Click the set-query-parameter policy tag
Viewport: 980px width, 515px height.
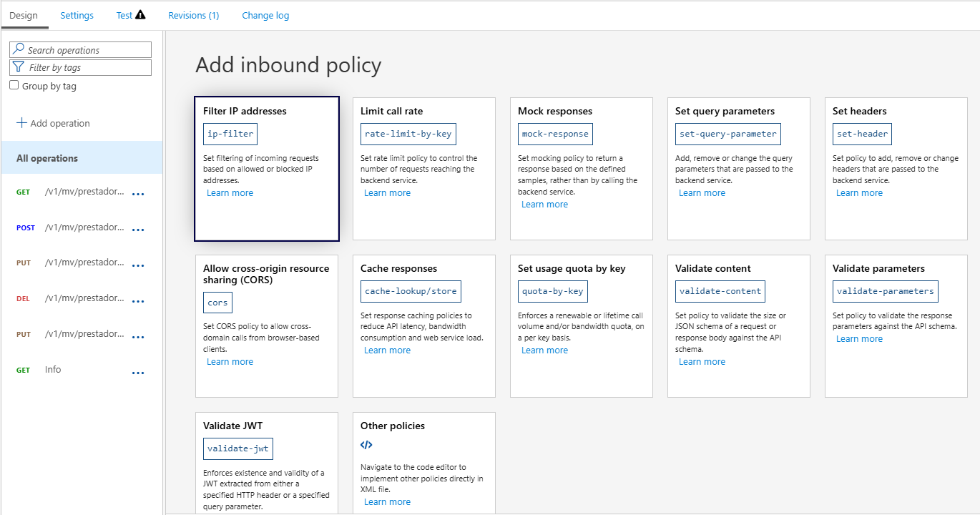(728, 134)
